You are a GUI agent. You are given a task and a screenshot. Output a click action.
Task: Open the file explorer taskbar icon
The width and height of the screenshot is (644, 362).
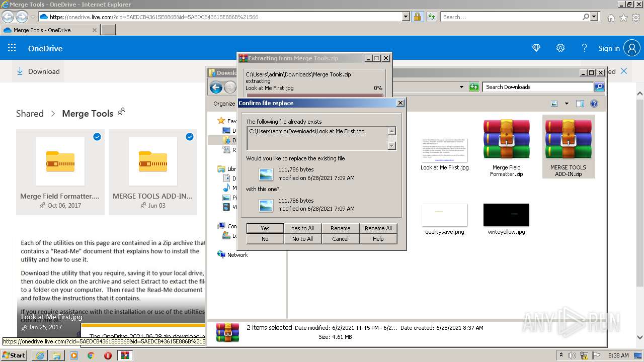(57, 355)
